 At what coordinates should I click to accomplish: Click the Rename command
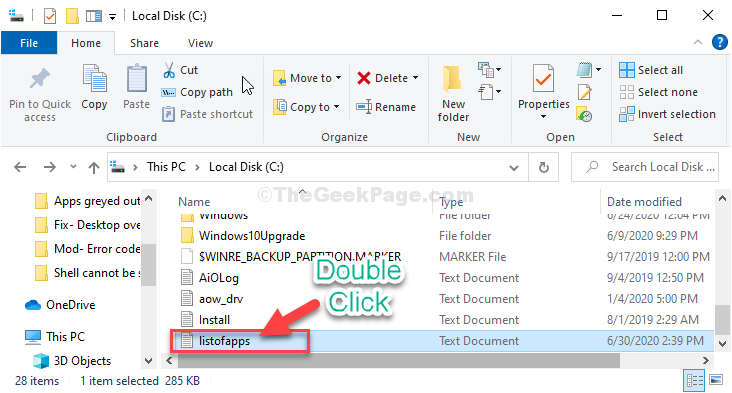click(x=386, y=107)
